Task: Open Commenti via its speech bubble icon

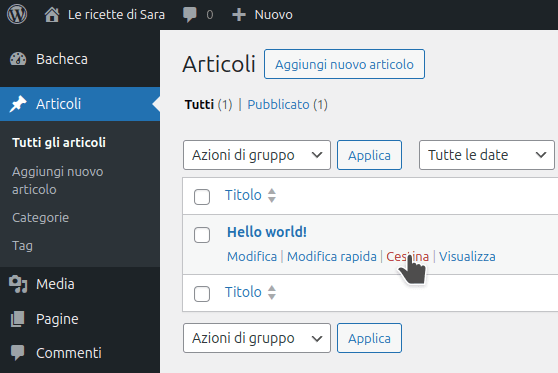Action: point(17,353)
